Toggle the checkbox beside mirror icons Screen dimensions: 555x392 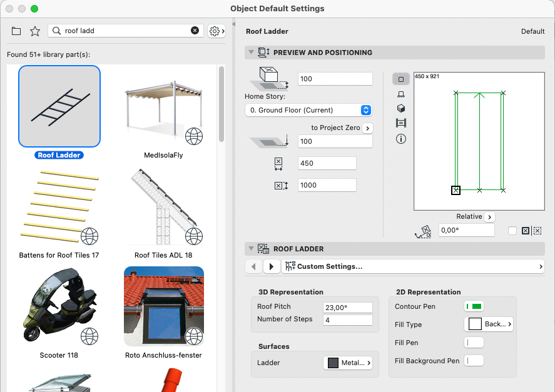pyautogui.click(x=512, y=231)
